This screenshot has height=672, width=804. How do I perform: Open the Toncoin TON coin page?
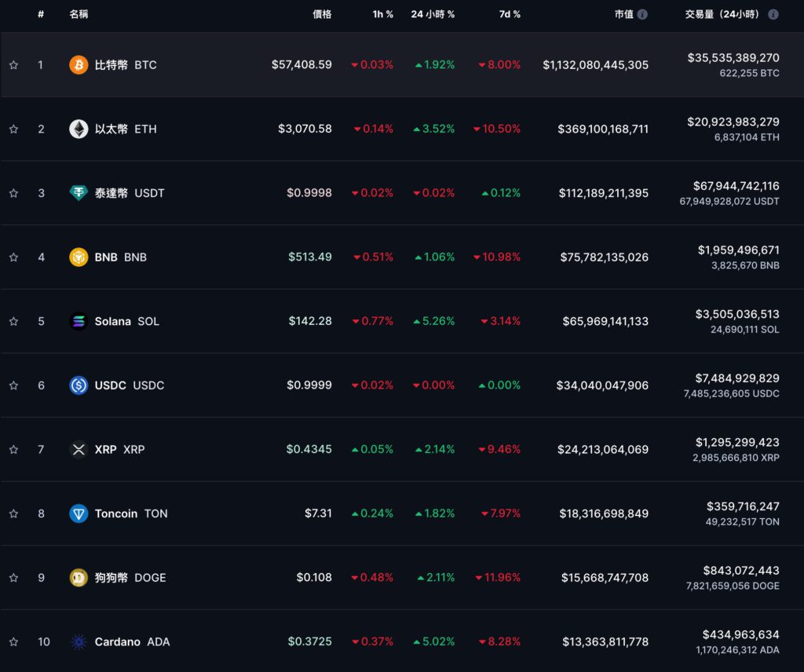(x=131, y=513)
